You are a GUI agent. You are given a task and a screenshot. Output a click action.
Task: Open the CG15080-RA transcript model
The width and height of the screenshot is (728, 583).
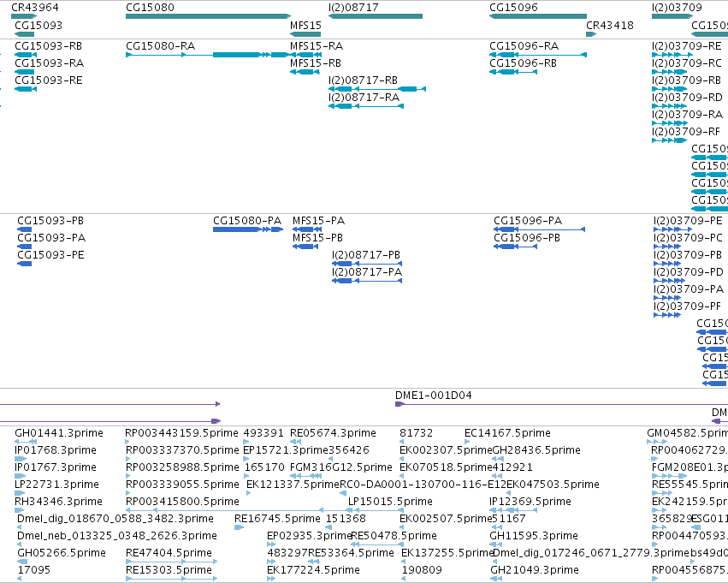(x=208, y=55)
